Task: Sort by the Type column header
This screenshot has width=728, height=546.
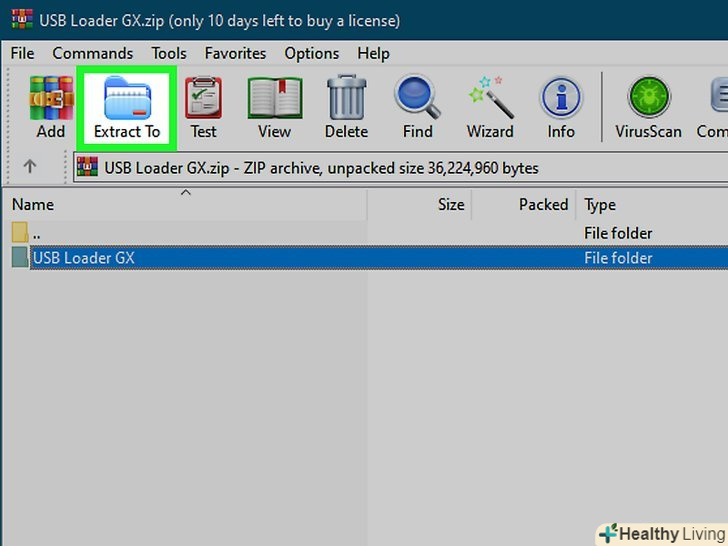Action: tap(652, 204)
